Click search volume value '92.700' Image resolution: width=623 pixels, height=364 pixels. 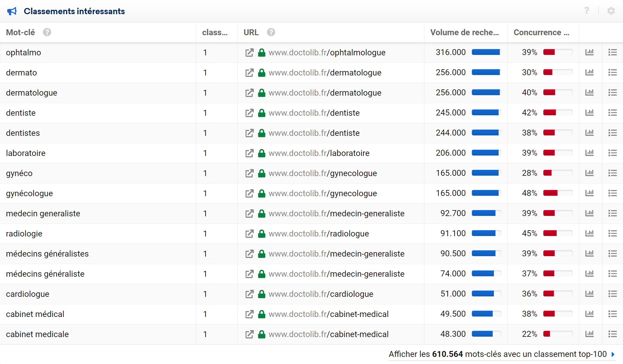coord(453,213)
